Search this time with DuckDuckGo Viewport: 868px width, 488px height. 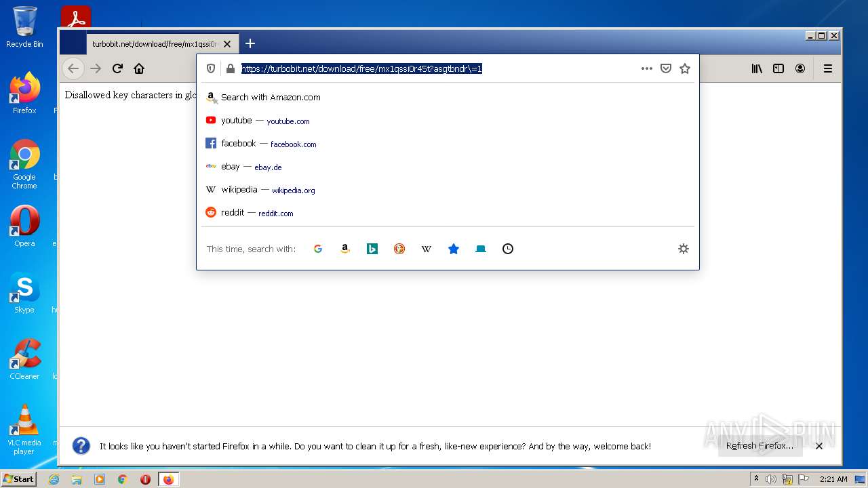[x=399, y=249]
